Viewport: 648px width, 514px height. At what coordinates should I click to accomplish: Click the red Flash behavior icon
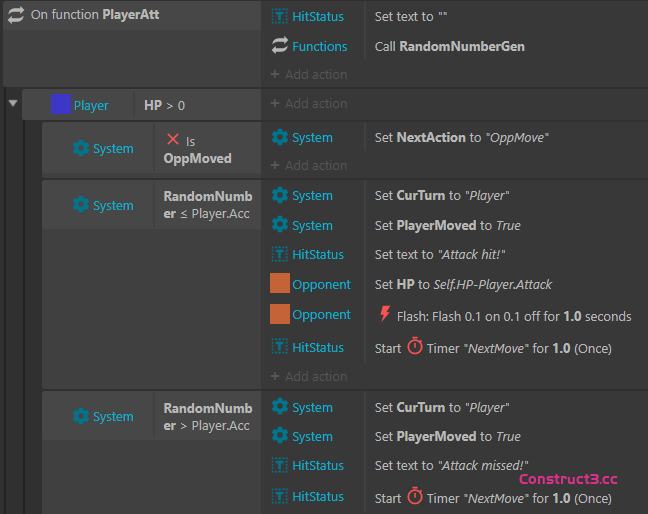point(385,315)
